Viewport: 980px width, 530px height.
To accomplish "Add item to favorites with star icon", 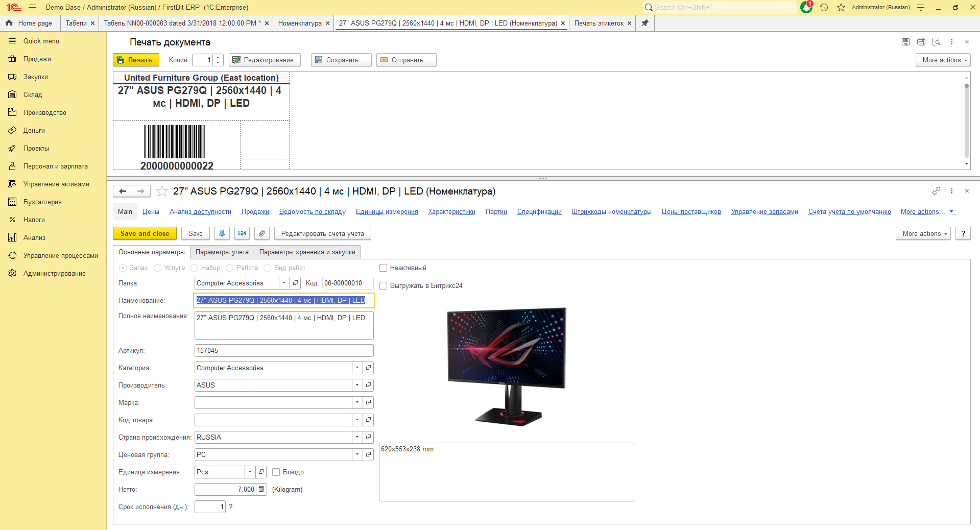I will coord(162,191).
